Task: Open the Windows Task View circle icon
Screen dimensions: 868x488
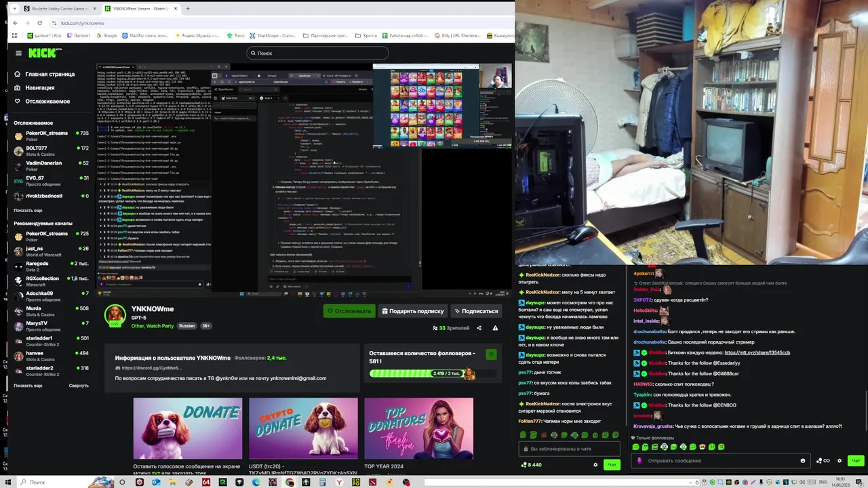Action: coord(122,482)
